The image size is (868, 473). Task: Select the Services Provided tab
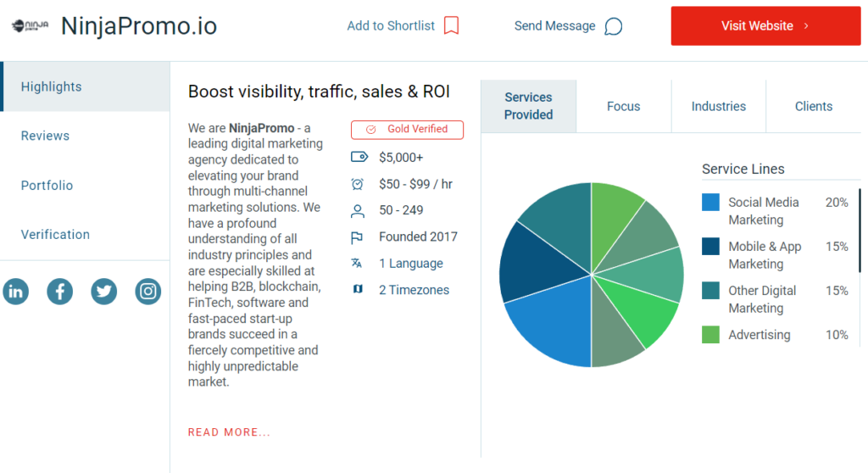click(528, 106)
